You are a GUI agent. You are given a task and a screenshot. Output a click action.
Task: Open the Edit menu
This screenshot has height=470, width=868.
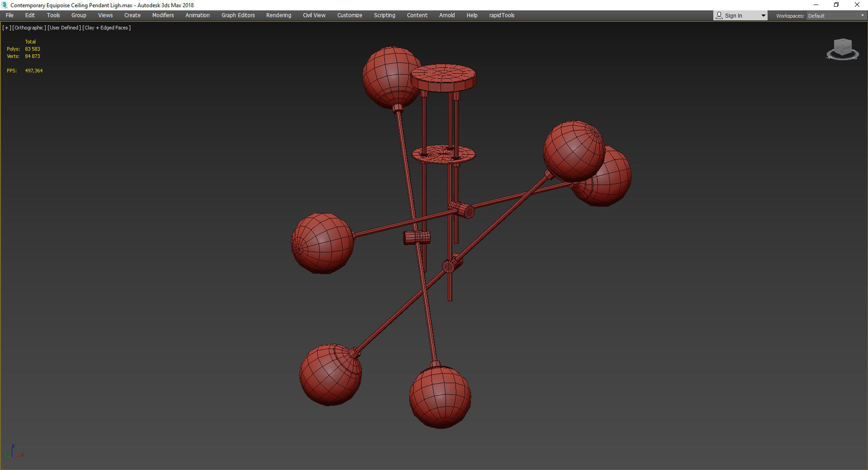pyautogui.click(x=30, y=15)
